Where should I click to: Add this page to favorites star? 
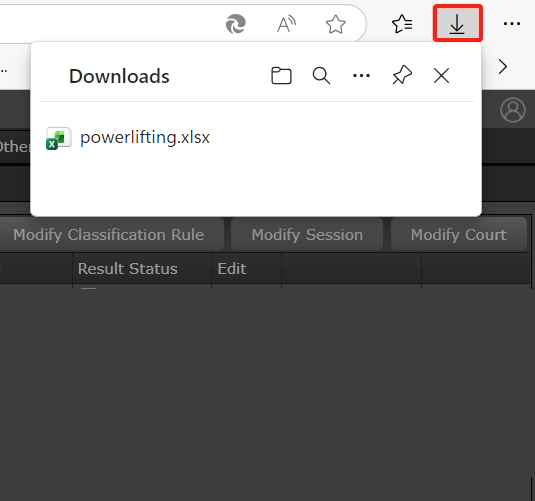click(x=335, y=24)
